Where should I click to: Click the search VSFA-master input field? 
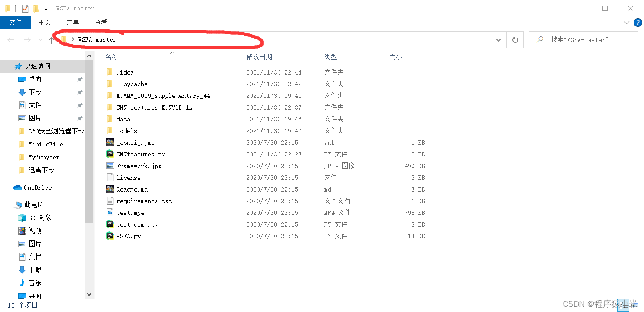584,40
